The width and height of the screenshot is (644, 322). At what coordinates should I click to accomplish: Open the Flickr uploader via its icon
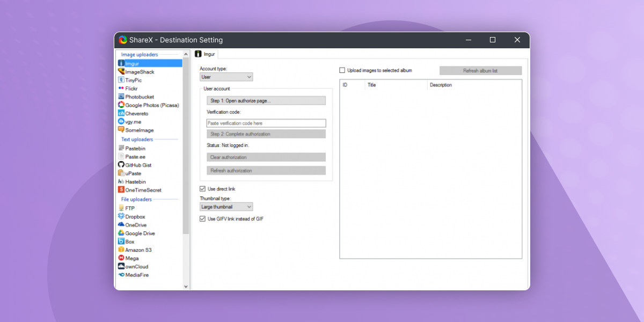click(x=121, y=89)
